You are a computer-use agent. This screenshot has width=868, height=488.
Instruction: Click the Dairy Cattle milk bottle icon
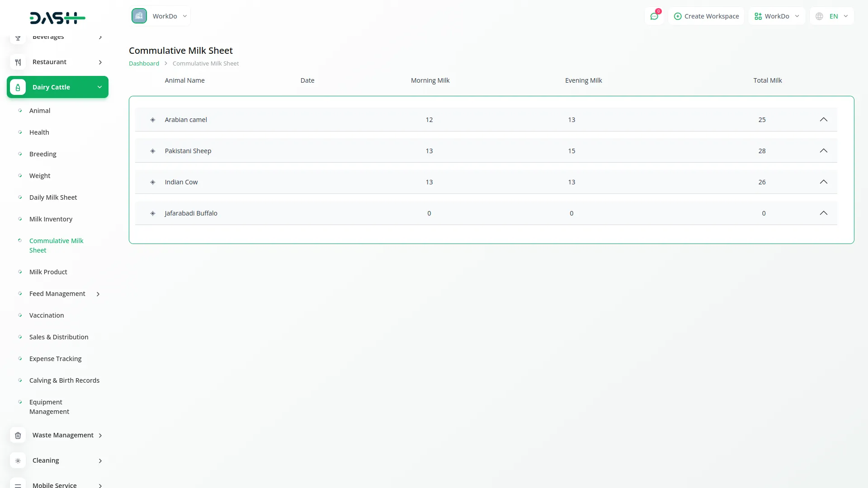18,87
